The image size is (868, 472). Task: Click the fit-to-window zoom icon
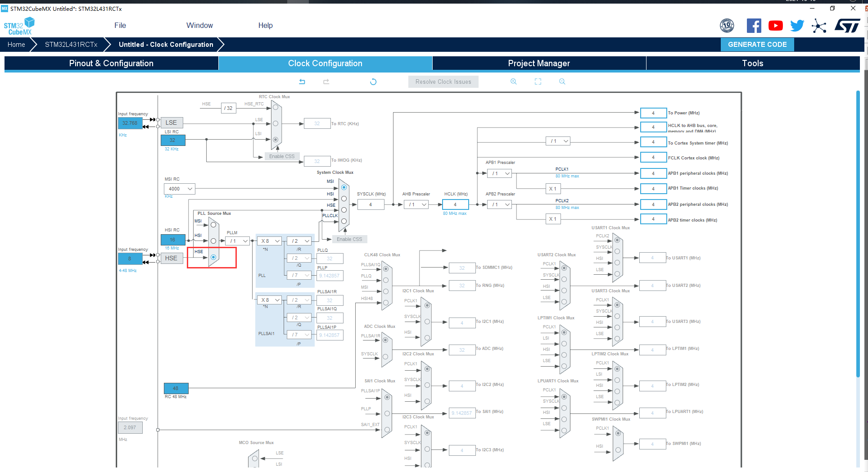coord(538,82)
